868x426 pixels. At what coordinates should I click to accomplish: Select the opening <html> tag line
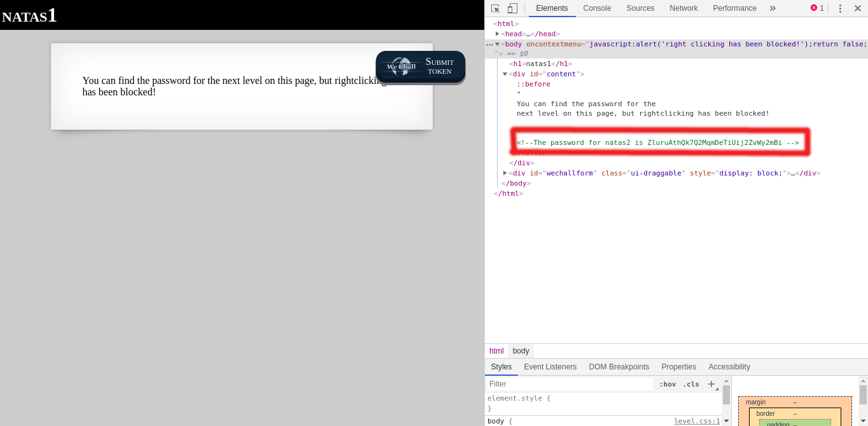pyautogui.click(x=506, y=24)
